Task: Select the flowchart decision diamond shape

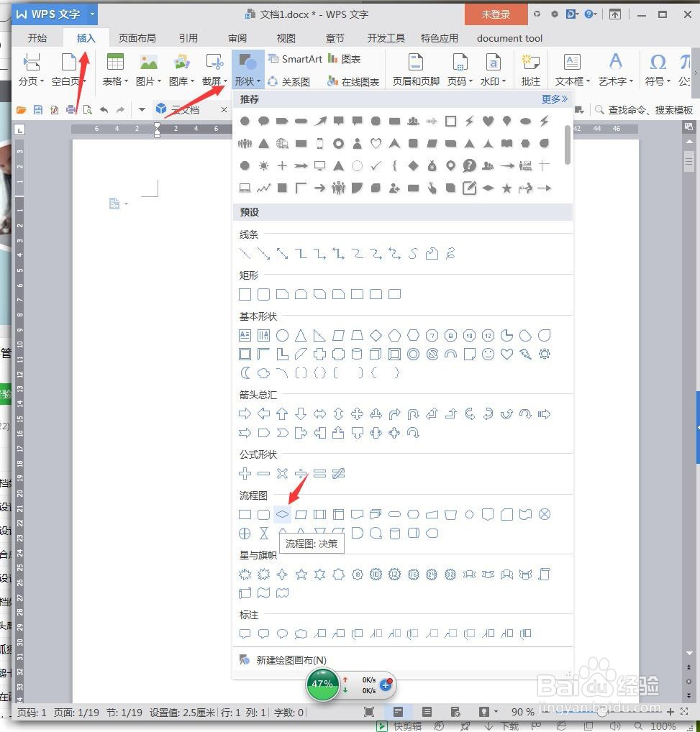Action: click(x=282, y=514)
